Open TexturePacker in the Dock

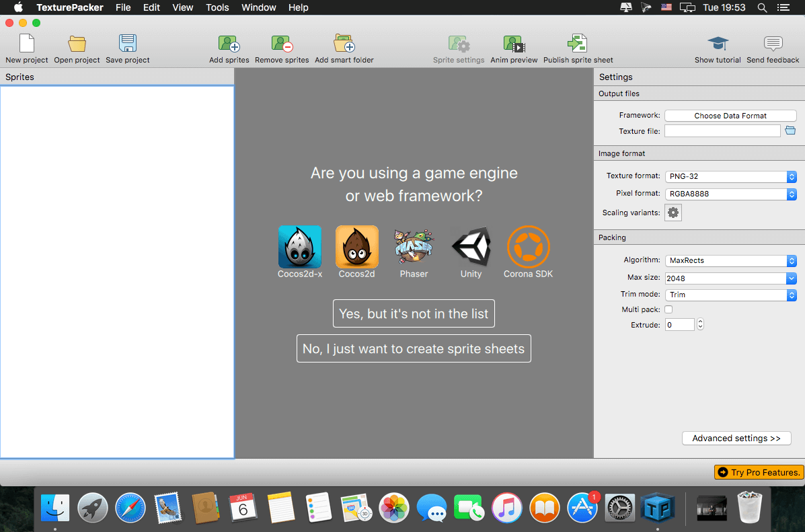pos(658,508)
